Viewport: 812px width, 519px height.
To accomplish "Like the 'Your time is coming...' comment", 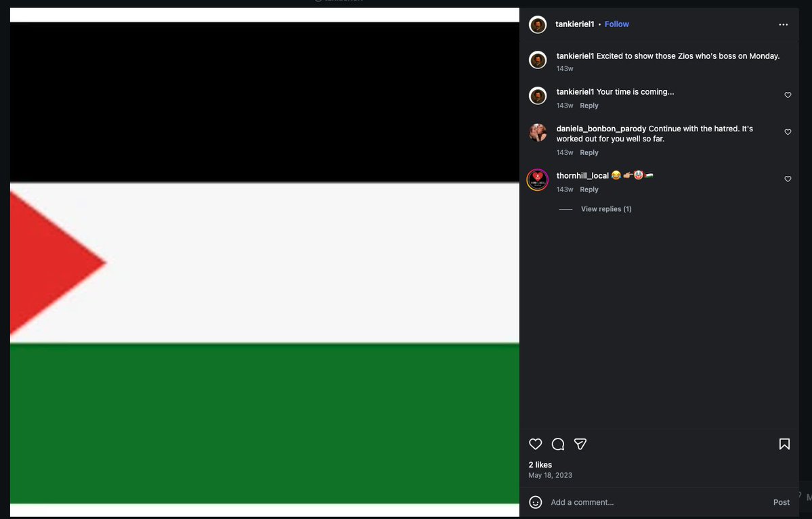I will (788, 95).
